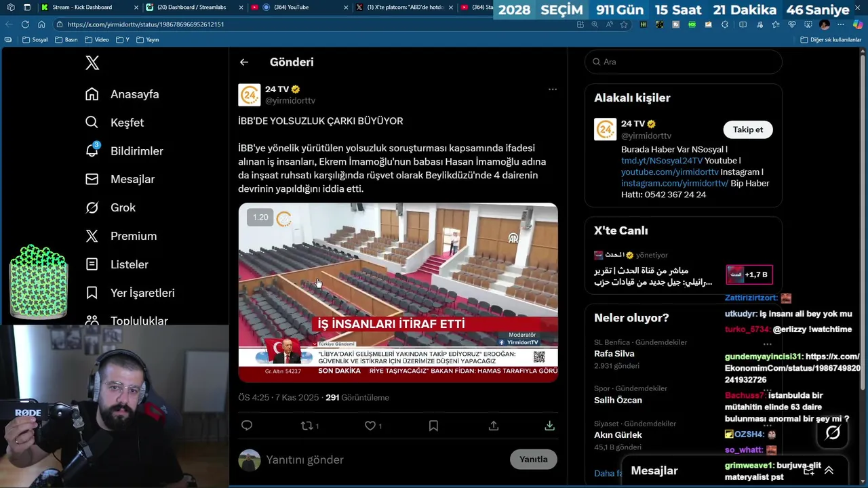The height and width of the screenshot is (488, 868).
Task: Open the browser extensions puzzle icon
Action: [x=725, y=24]
